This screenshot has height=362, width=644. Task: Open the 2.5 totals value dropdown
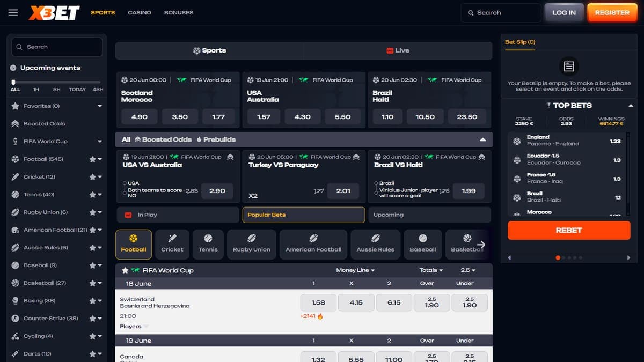coord(468,270)
